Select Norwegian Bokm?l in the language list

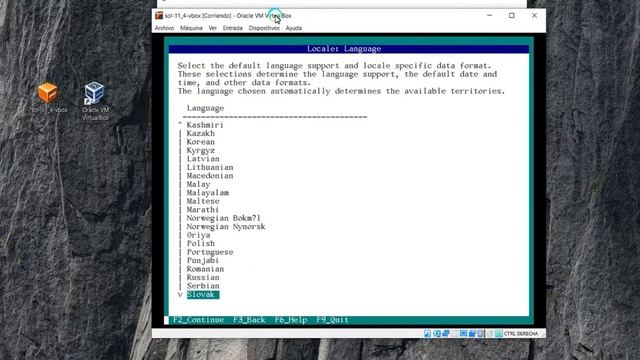pyautogui.click(x=223, y=218)
